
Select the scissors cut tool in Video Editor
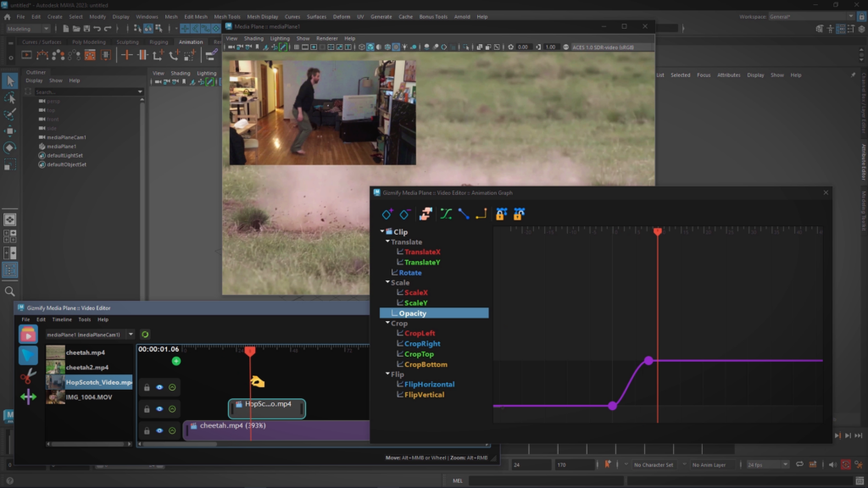tap(28, 376)
